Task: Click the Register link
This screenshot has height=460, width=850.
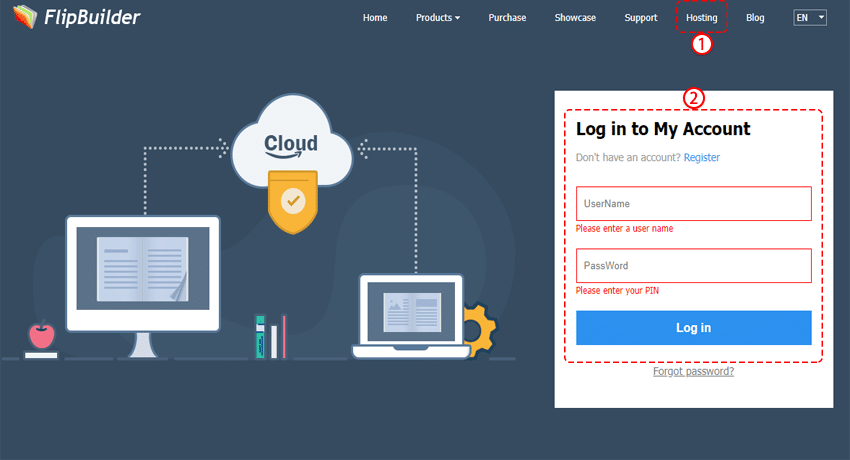Action: click(x=701, y=157)
